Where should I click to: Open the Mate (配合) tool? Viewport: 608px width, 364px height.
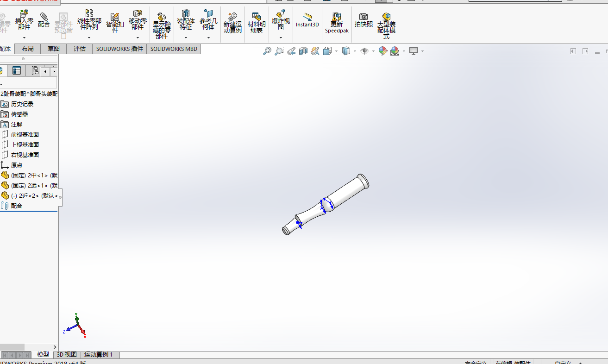pos(44,20)
